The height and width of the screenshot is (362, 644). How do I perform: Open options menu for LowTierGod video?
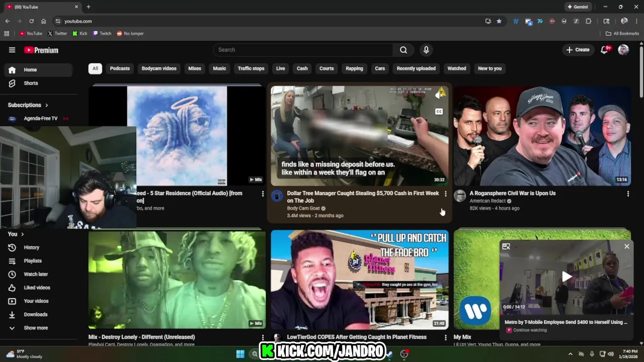(x=445, y=337)
